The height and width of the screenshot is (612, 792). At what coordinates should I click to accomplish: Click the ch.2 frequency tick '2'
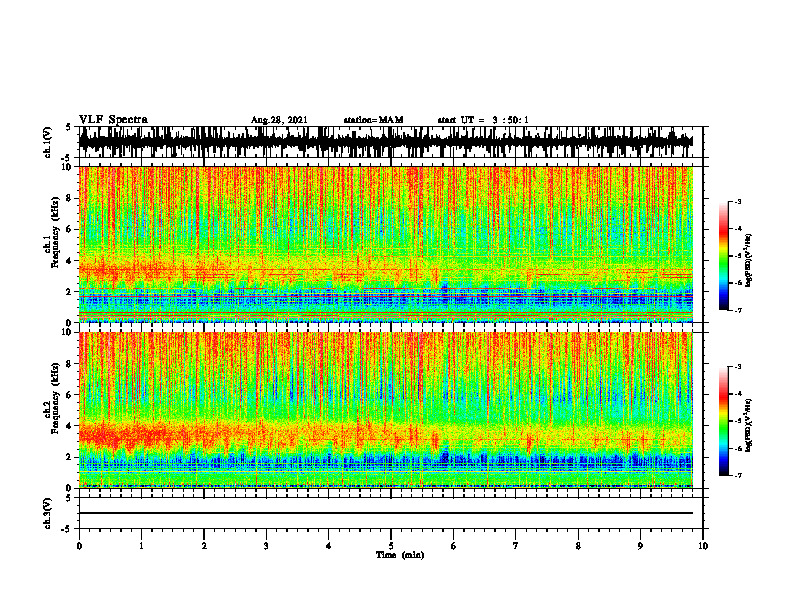[x=70, y=456]
